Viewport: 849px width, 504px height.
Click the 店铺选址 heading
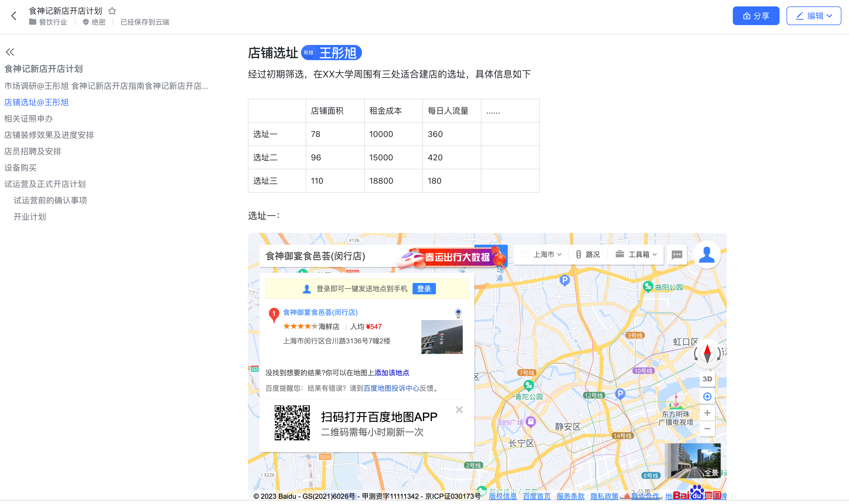pyautogui.click(x=273, y=53)
